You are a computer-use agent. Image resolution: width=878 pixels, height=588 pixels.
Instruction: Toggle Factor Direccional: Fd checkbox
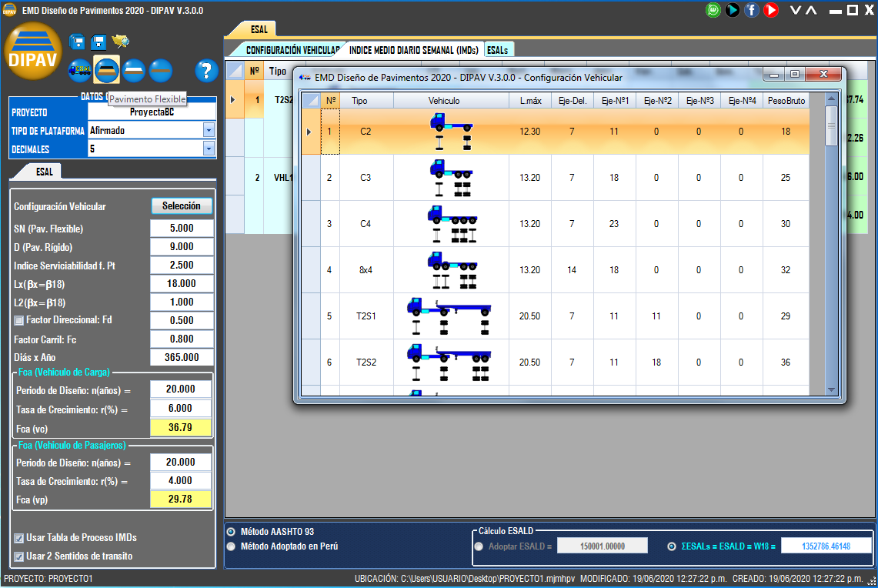19,320
